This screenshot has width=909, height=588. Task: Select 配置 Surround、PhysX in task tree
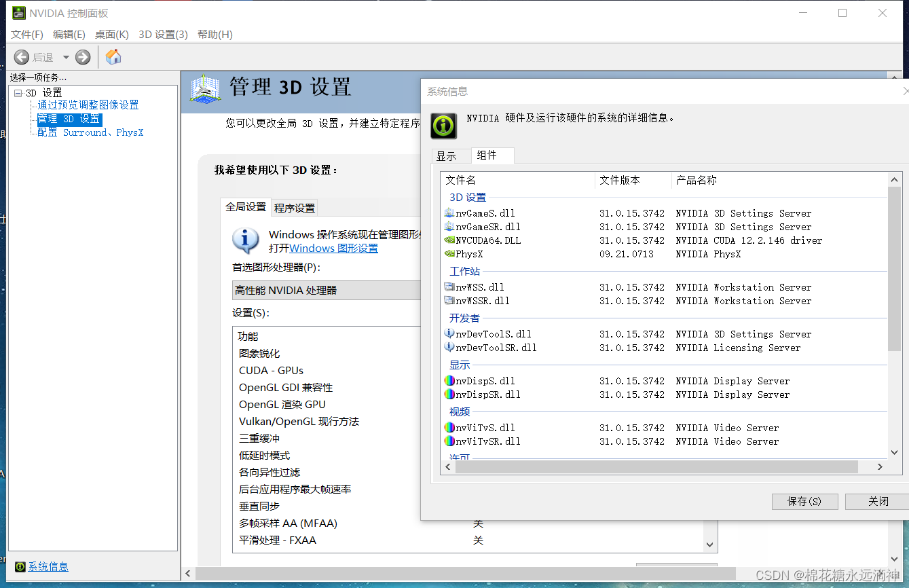(90, 132)
